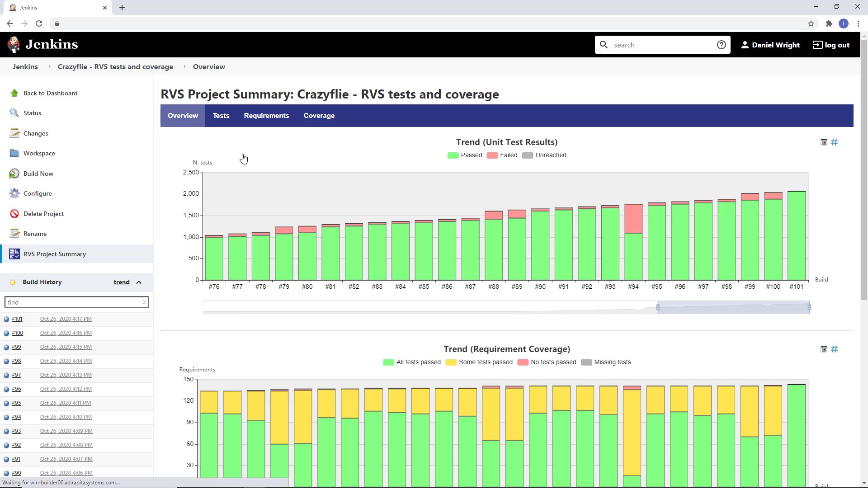The height and width of the screenshot is (488, 868).
Task: Open the Daniel Wright user link
Action: click(x=770, y=45)
